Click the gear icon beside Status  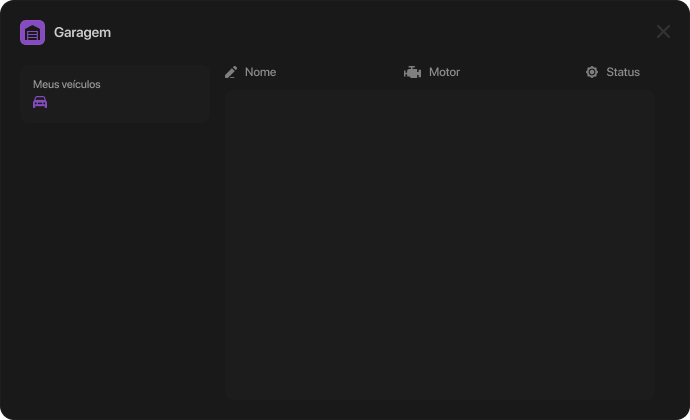(x=592, y=72)
